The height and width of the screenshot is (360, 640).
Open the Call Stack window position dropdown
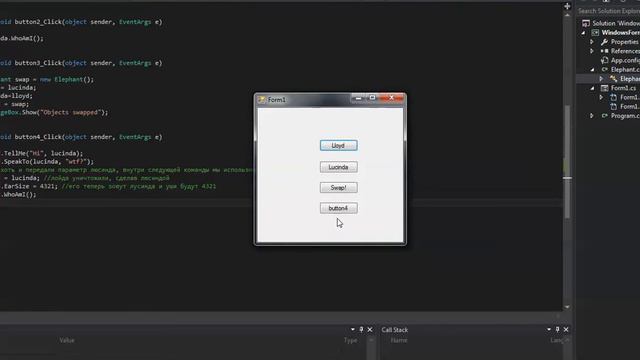pos(549,329)
